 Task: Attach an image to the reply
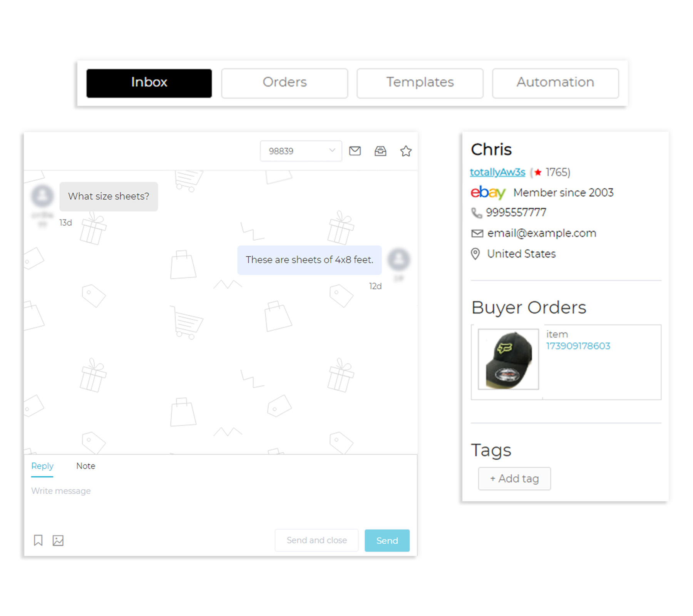point(57,541)
